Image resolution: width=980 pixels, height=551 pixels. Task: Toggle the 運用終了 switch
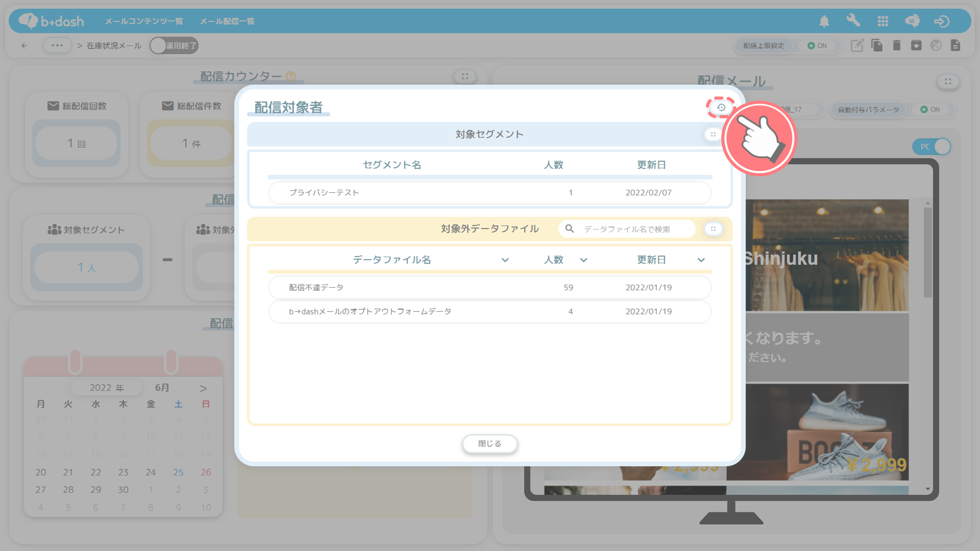coord(174,46)
